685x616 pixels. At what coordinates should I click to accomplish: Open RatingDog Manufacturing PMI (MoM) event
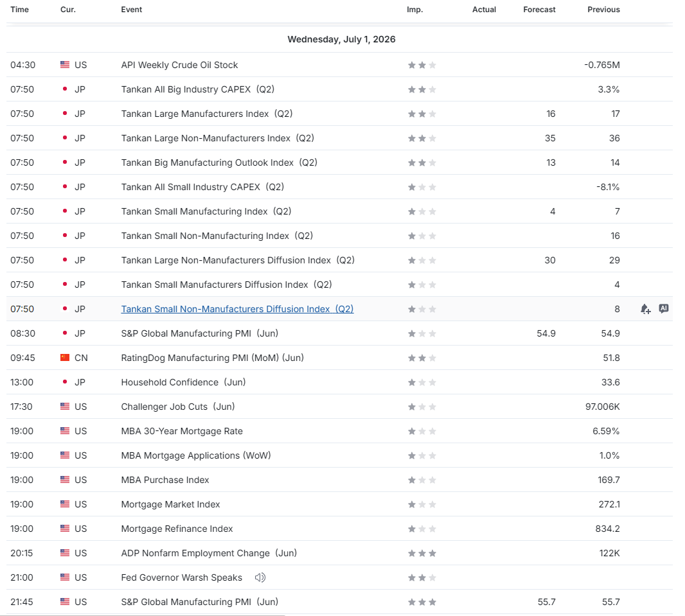(x=212, y=358)
